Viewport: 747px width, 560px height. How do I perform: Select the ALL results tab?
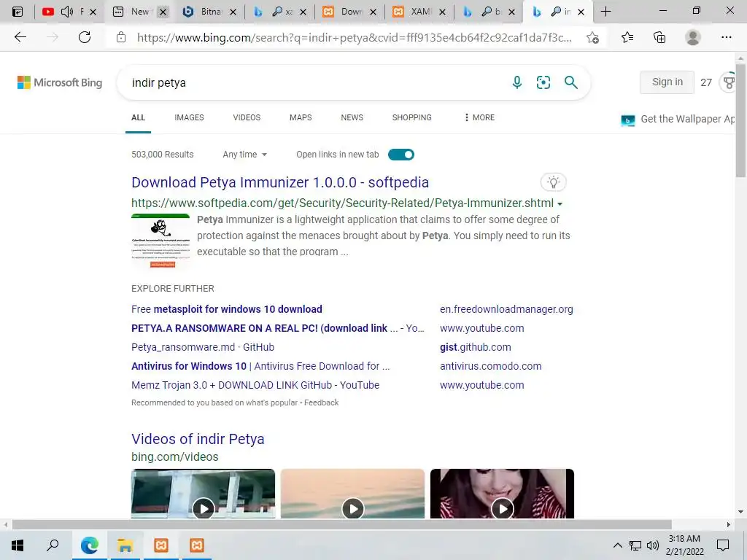[138, 117]
